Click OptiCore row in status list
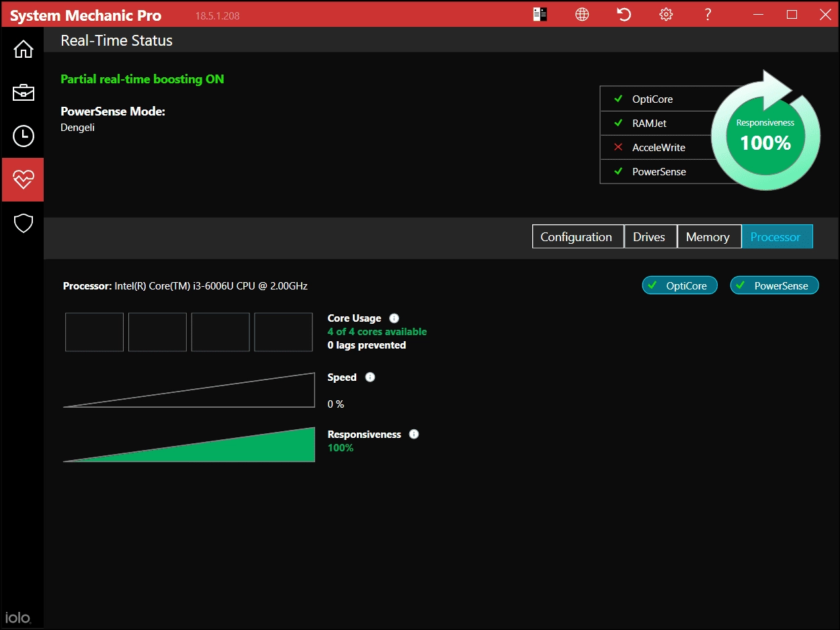 [657, 99]
